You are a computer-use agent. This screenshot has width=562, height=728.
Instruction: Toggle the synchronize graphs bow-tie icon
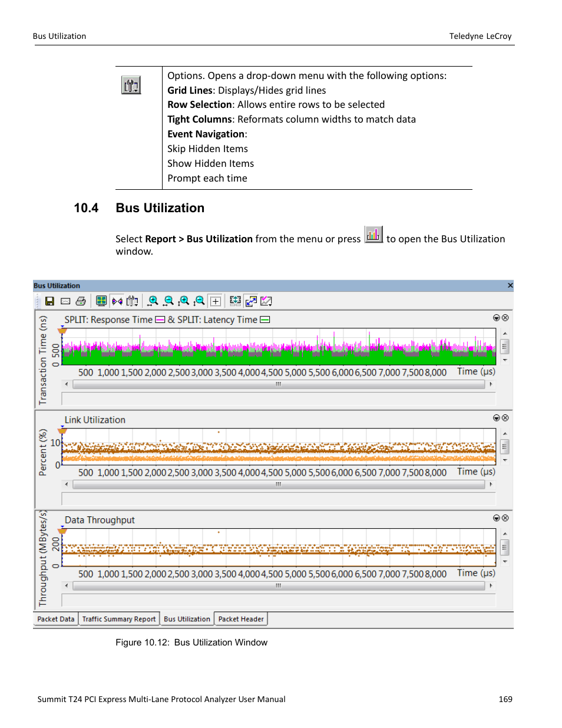(x=117, y=301)
